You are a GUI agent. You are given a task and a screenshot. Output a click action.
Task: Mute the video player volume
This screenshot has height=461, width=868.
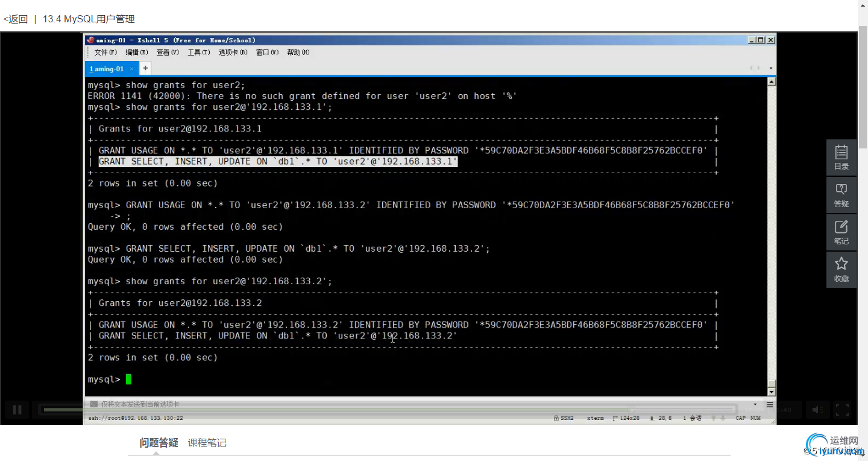click(817, 410)
